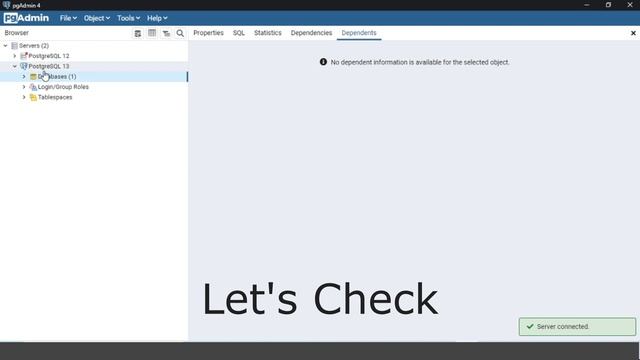The height and width of the screenshot is (360, 640).
Task: Expand the Tablespaces node
Action: coord(24,97)
